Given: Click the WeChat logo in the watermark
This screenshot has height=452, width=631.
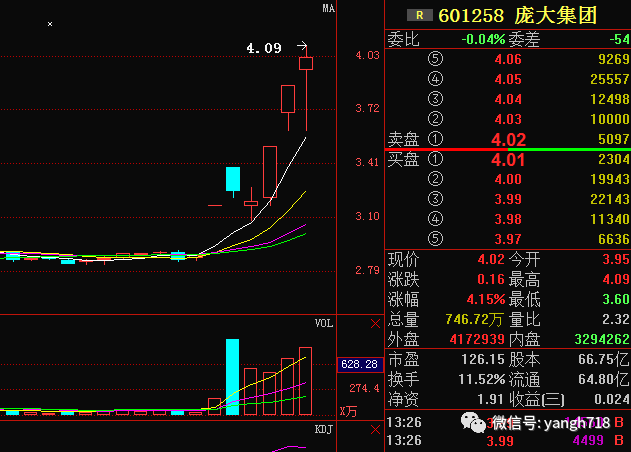Looking at the screenshot, I should [x=477, y=423].
